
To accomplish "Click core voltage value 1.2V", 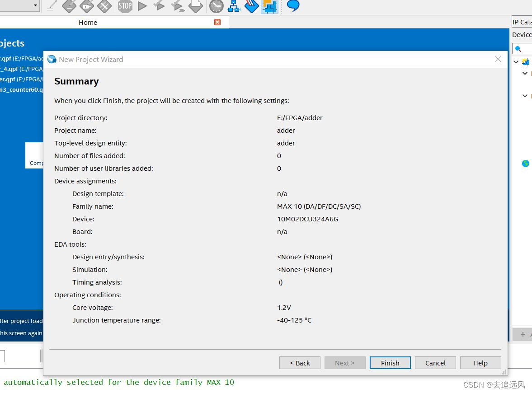I will [x=284, y=308].
